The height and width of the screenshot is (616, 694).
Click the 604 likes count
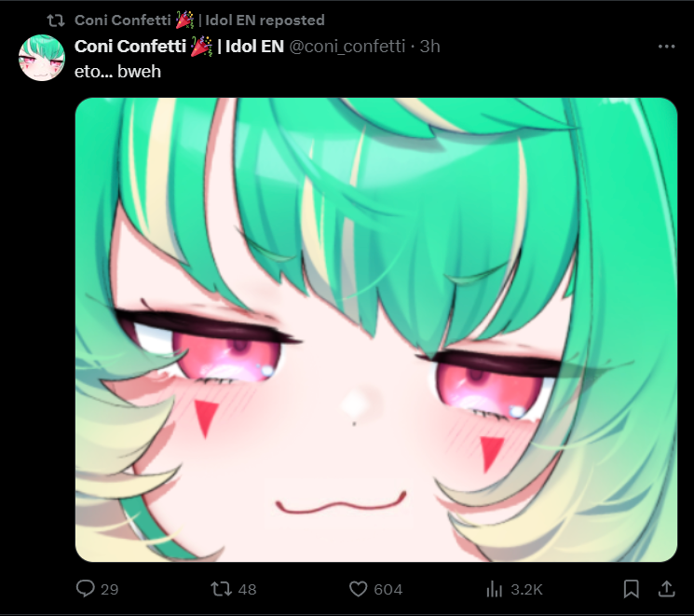point(388,589)
